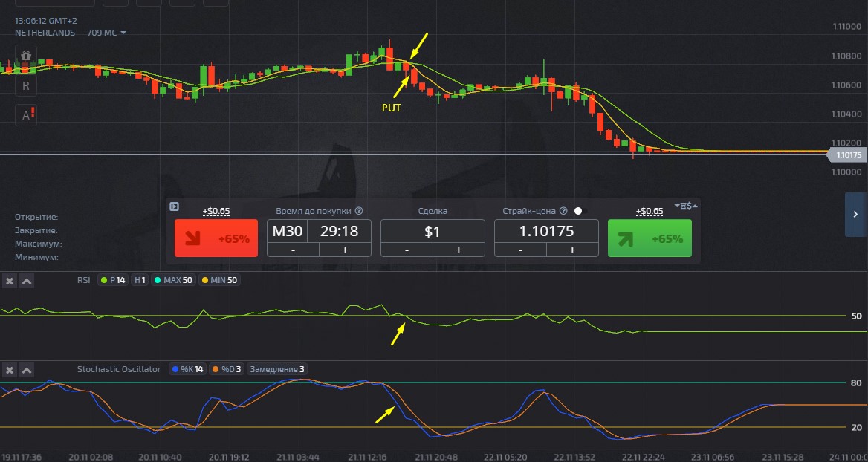Collapse the RSI panel with the chevron
Screen dimensions: 868x462
tap(26, 281)
